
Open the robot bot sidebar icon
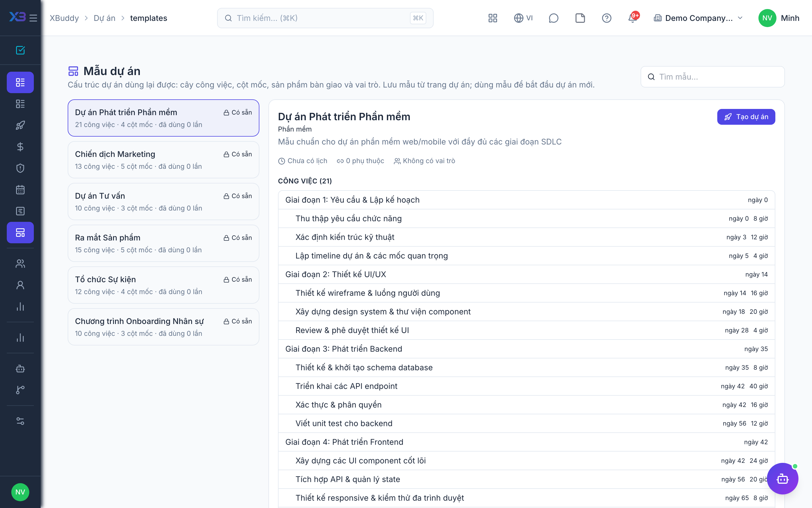tap(20, 369)
